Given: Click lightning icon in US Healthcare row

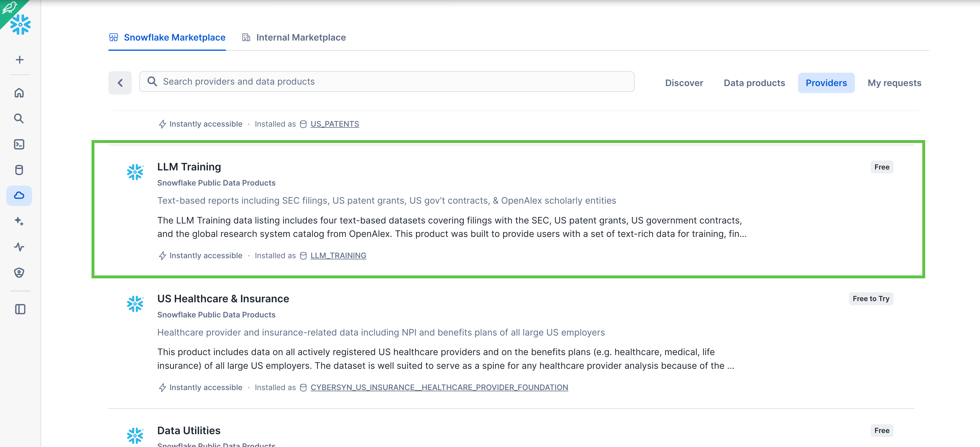Looking at the screenshot, I should tap(162, 387).
